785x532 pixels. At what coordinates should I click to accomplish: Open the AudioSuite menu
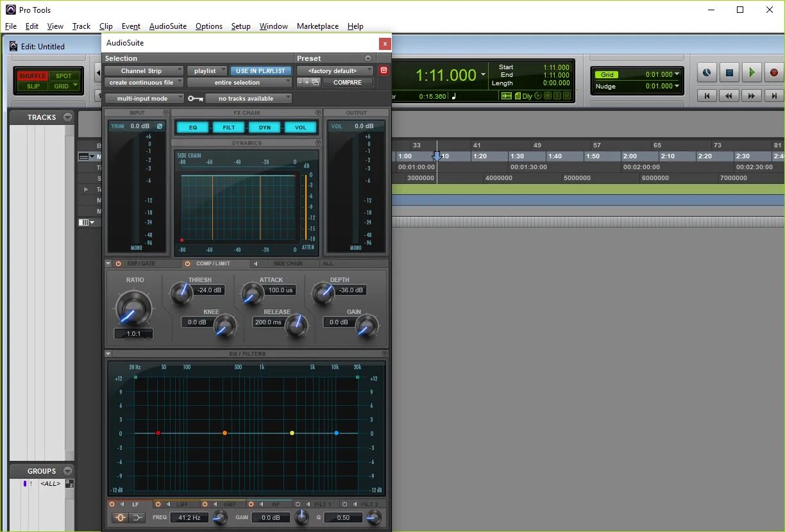pyautogui.click(x=168, y=26)
